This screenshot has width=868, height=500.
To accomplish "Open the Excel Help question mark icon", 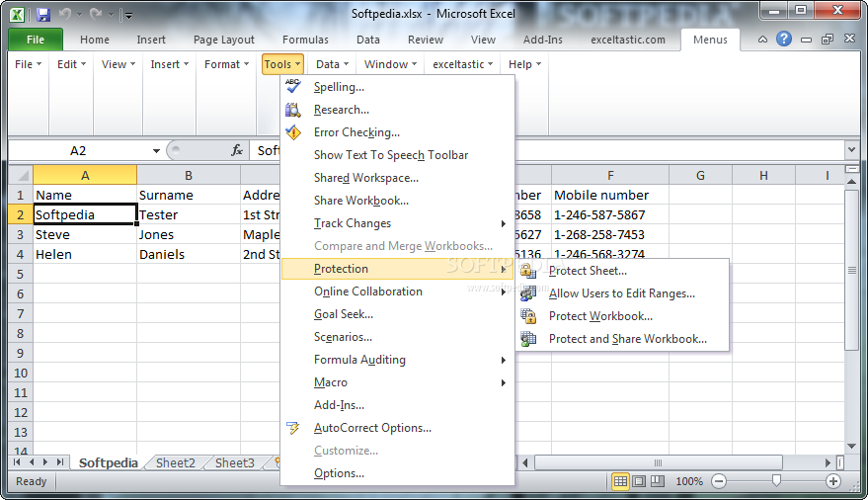I will tap(784, 39).
